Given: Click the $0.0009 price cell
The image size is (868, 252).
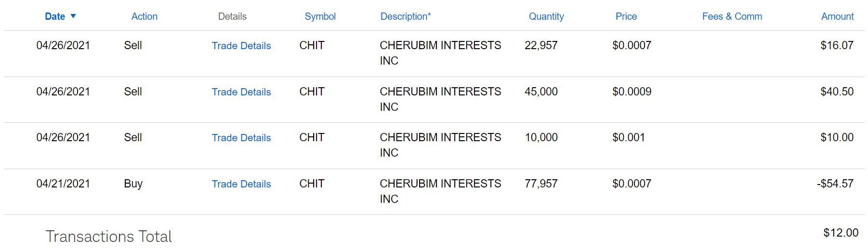Looking at the screenshot, I should (631, 92).
